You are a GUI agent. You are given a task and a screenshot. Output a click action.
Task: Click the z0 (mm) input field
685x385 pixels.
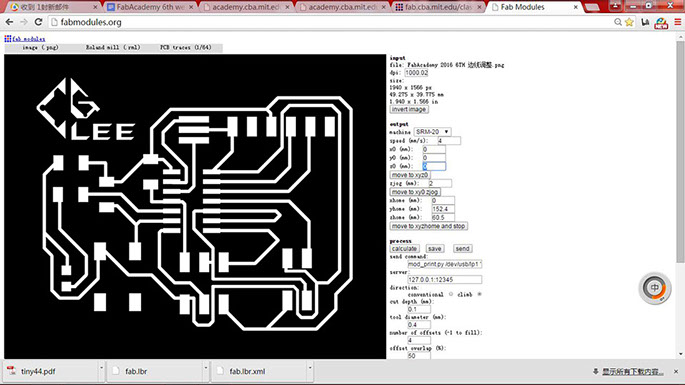click(434, 166)
